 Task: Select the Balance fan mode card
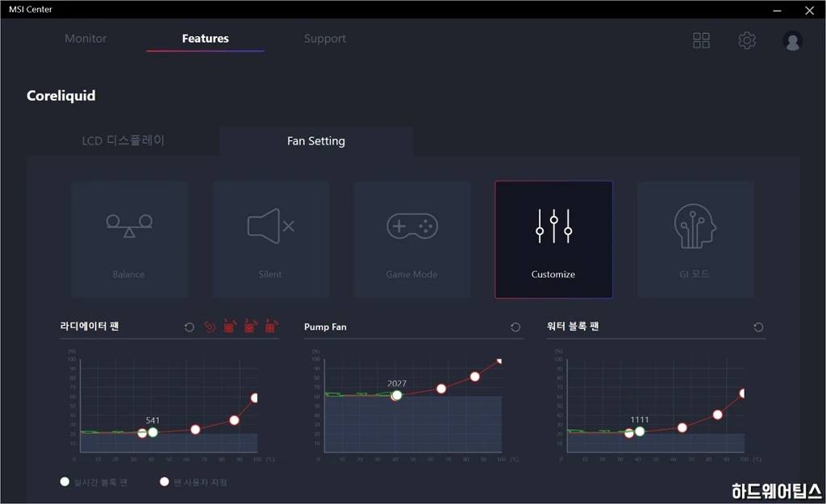tap(129, 240)
